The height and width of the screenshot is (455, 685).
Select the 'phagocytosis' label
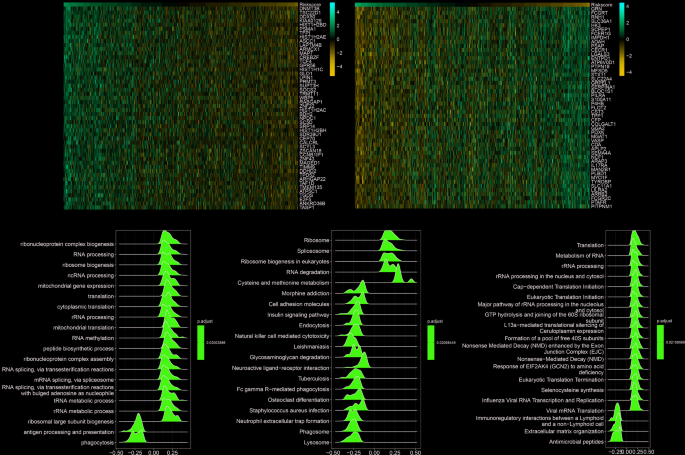click(97, 442)
